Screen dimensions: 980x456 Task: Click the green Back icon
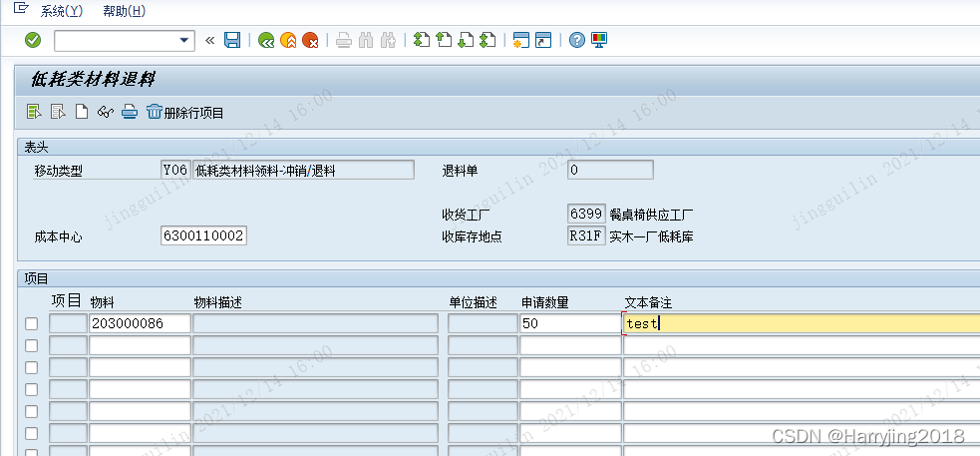tap(266, 41)
